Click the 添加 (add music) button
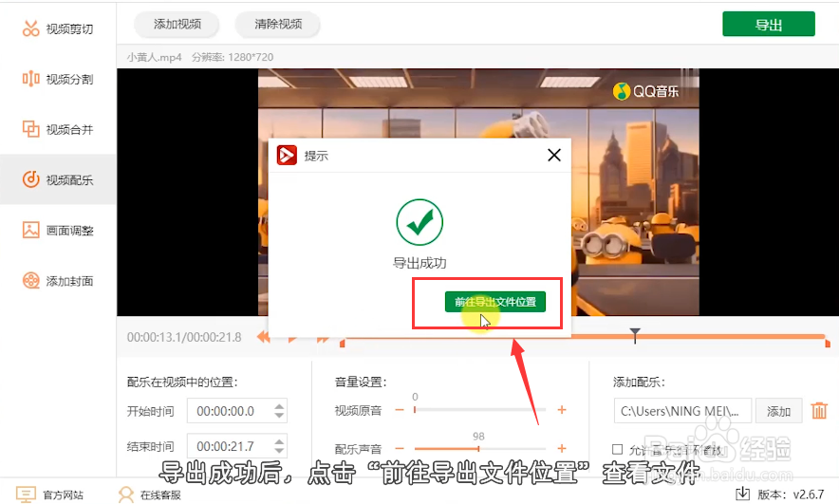The height and width of the screenshot is (504, 839). (778, 411)
